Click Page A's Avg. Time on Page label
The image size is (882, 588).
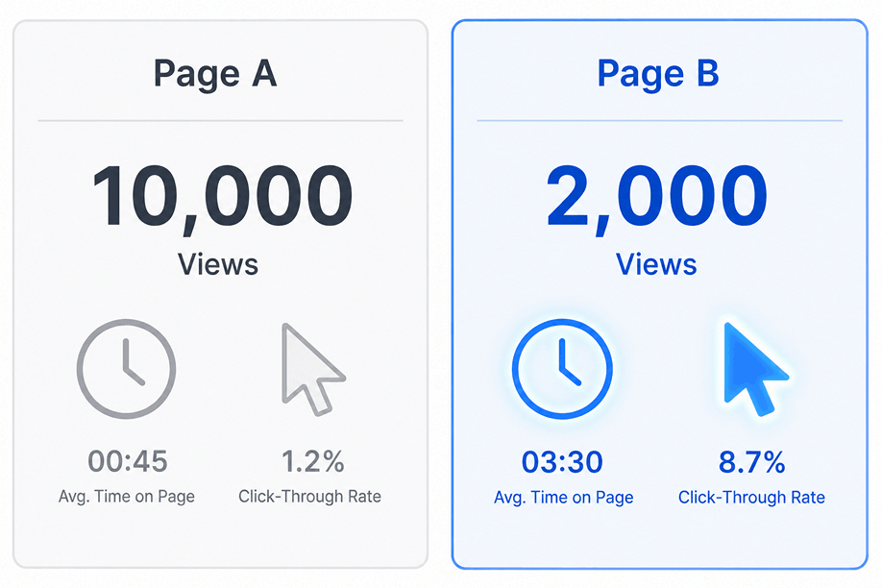127,497
